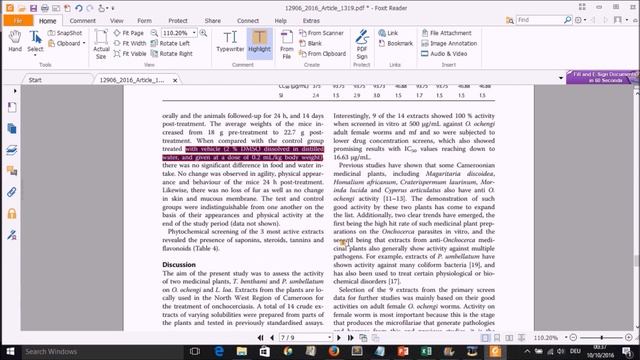This screenshot has width=640, height=360.
Task: Rotate the page left
Action: [x=170, y=43]
